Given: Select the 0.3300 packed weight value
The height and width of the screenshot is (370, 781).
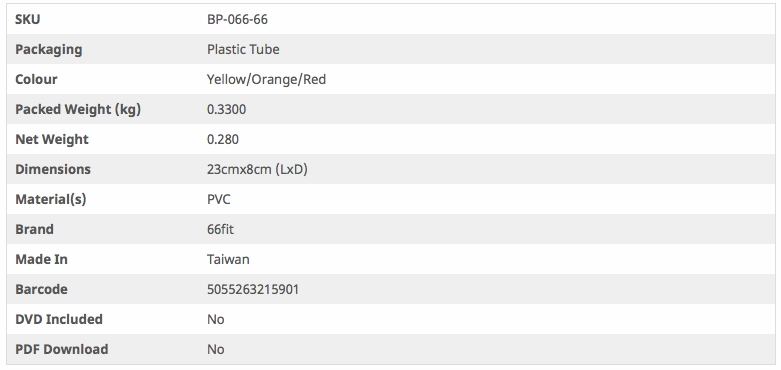Looking at the screenshot, I should click(x=227, y=109).
